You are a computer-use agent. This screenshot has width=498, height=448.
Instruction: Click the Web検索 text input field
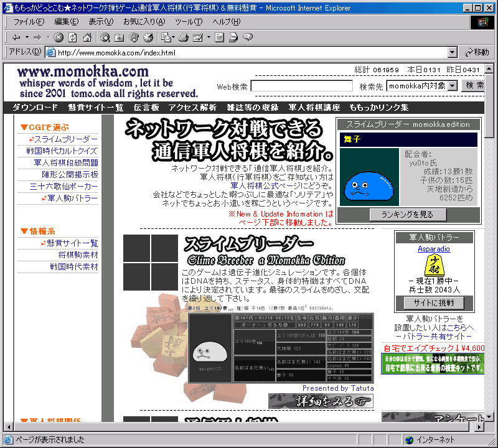click(302, 86)
